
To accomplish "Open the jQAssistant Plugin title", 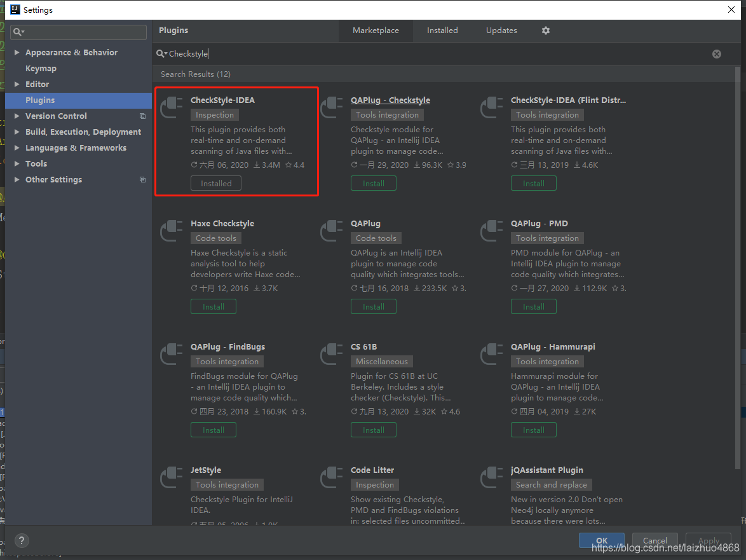I will [546, 470].
